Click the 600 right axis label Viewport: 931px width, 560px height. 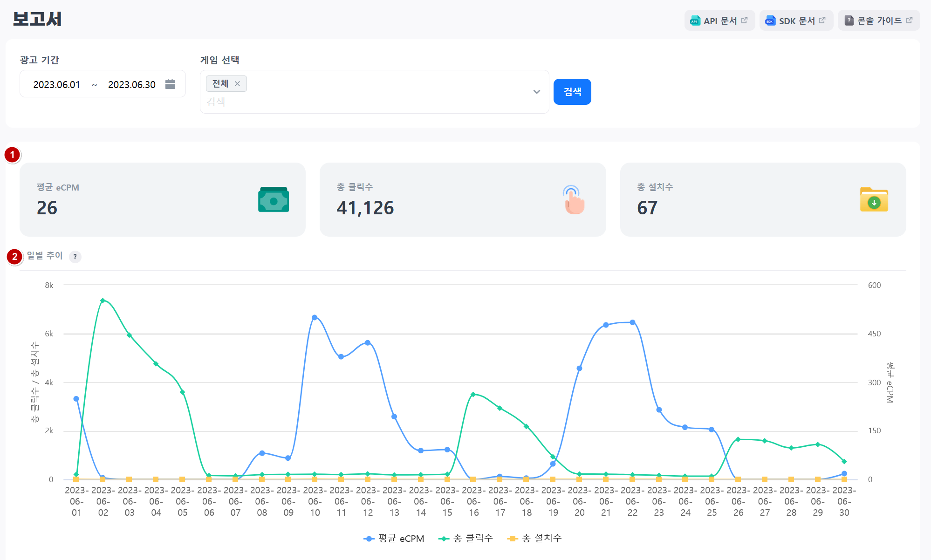[x=874, y=285]
